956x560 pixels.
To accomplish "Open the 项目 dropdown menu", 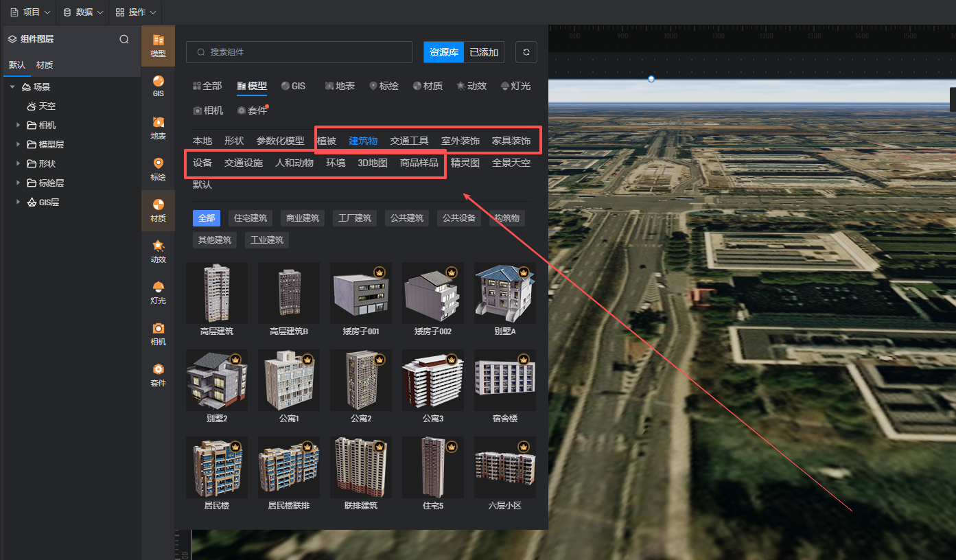I will pyautogui.click(x=31, y=12).
